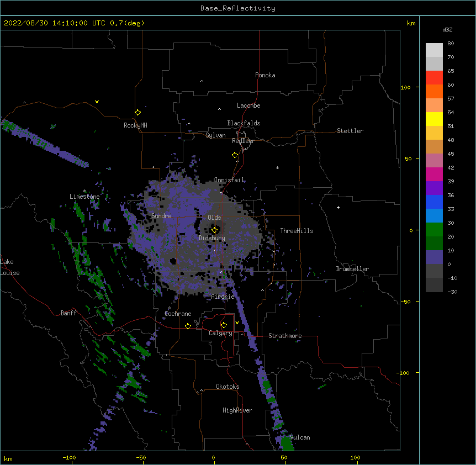
Task: Click the Sundre city label
Action: click(161, 216)
